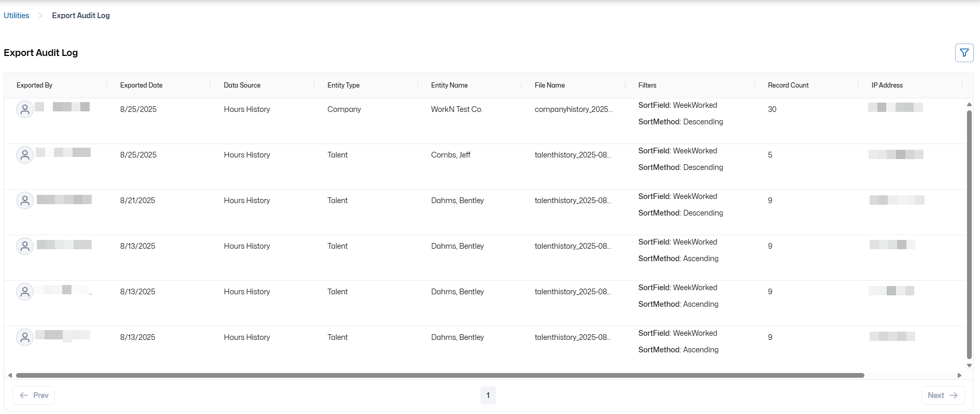This screenshot has width=980, height=414.
Task: Click the Entity Type column header
Action: pyautogui.click(x=344, y=85)
